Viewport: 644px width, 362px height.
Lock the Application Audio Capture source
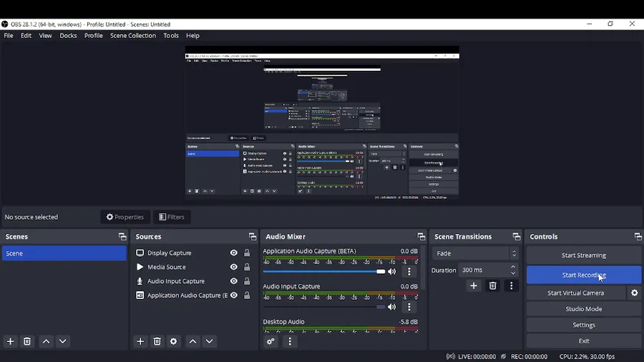[247, 295]
